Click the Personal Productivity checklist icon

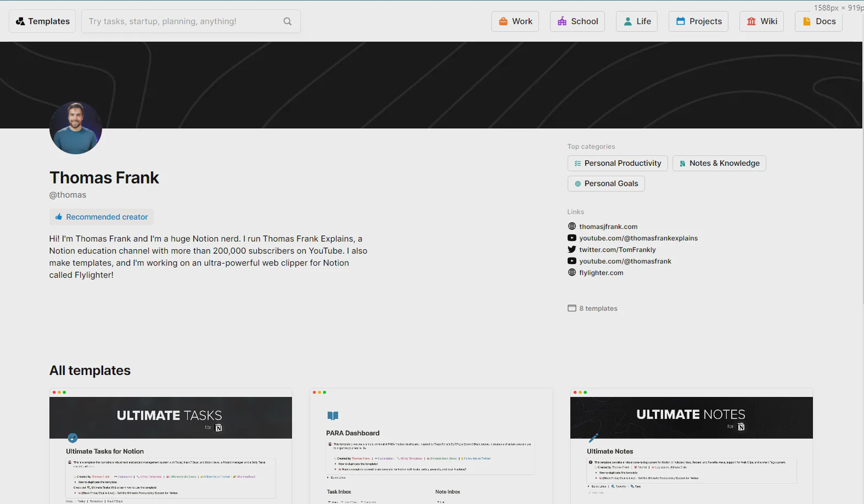click(578, 163)
